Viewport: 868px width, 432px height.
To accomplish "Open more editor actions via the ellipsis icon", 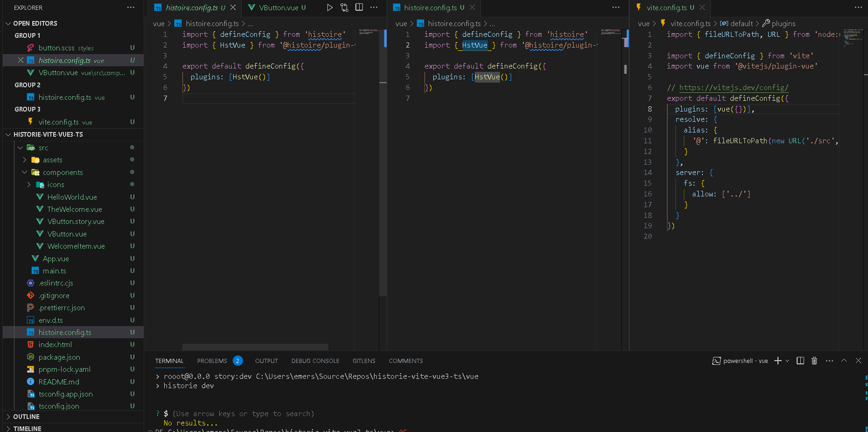I will click(x=374, y=7).
